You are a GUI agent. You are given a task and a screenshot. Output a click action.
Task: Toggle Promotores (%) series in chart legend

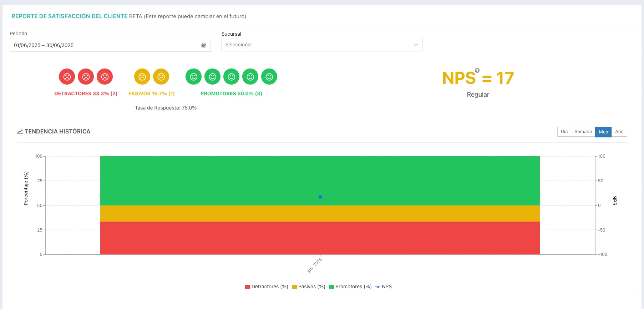[350, 287]
